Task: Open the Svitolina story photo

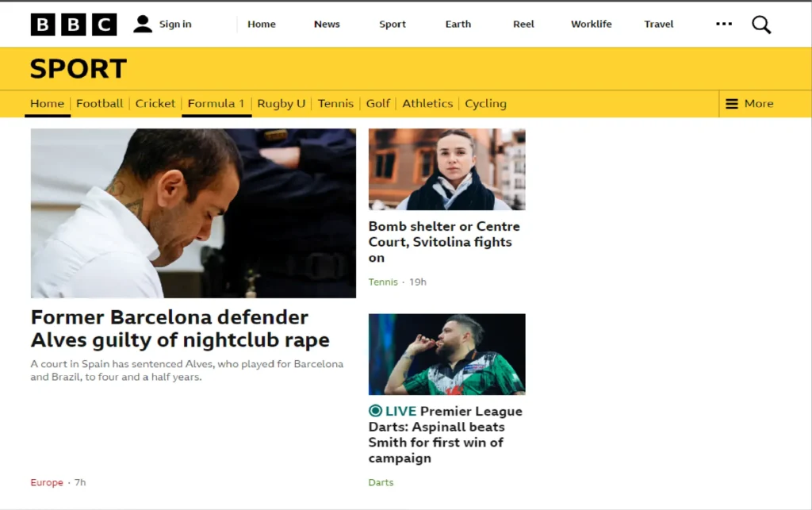Action: point(447,169)
